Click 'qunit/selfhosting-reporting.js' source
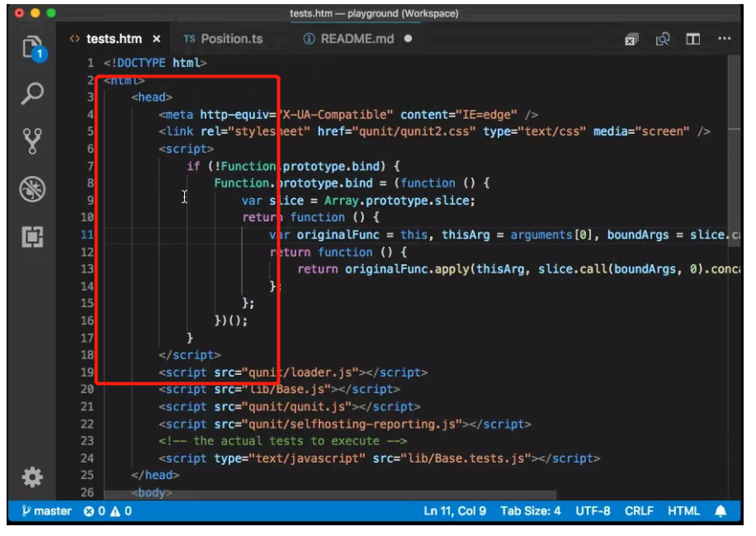This screenshot has height=536, width=756. click(x=352, y=424)
